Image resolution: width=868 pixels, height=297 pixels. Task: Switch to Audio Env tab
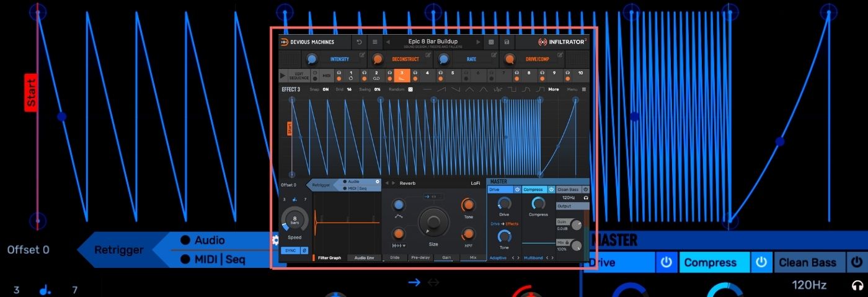364,258
